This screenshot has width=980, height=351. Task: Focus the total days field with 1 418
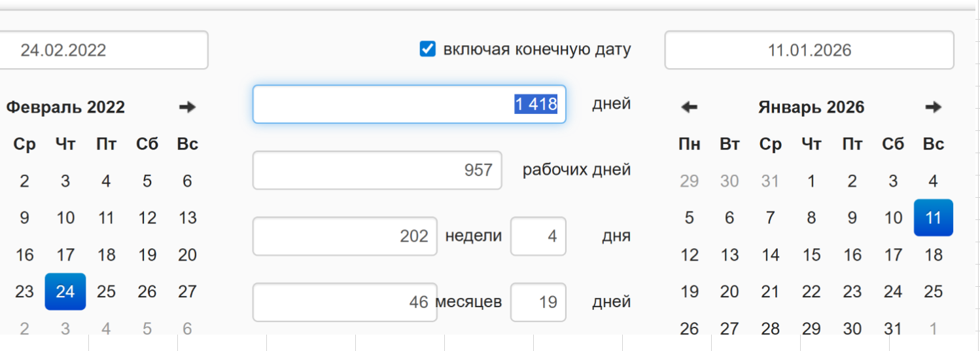pos(409,104)
